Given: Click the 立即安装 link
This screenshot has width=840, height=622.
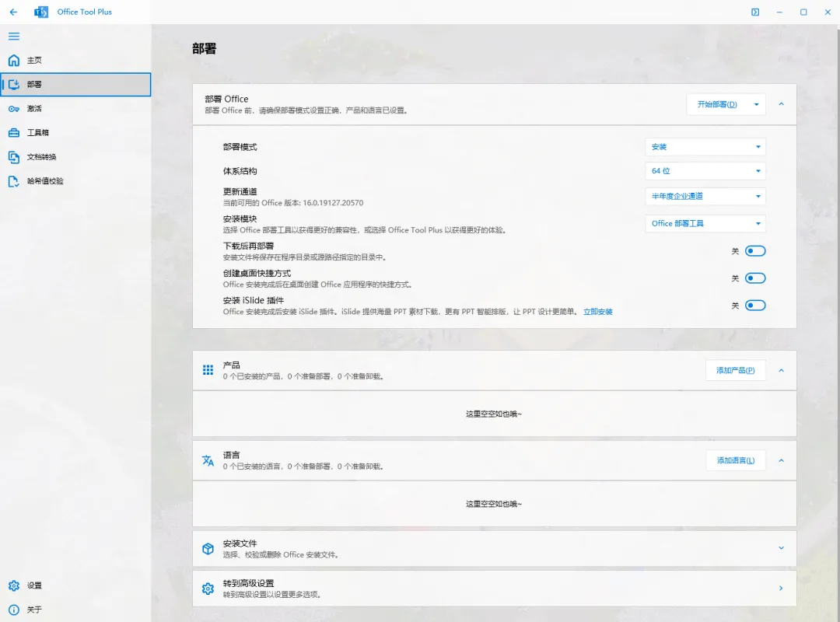Looking at the screenshot, I should pyautogui.click(x=598, y=312).
